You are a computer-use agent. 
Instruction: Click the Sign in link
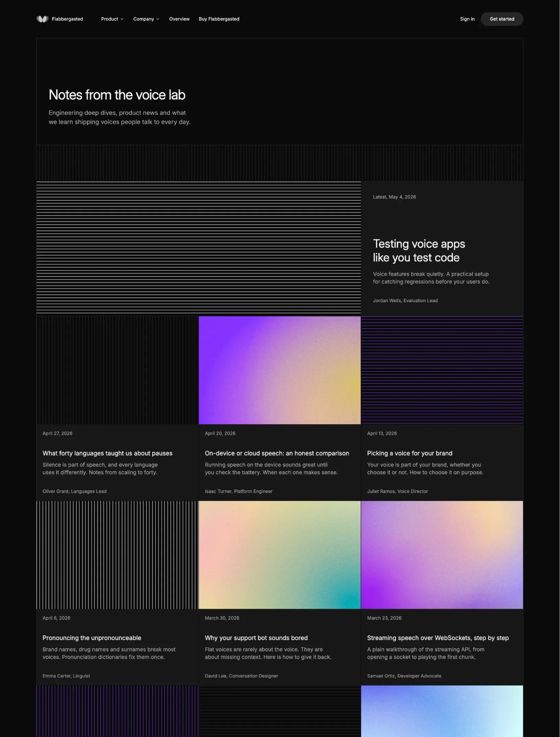tap(467, 19)
